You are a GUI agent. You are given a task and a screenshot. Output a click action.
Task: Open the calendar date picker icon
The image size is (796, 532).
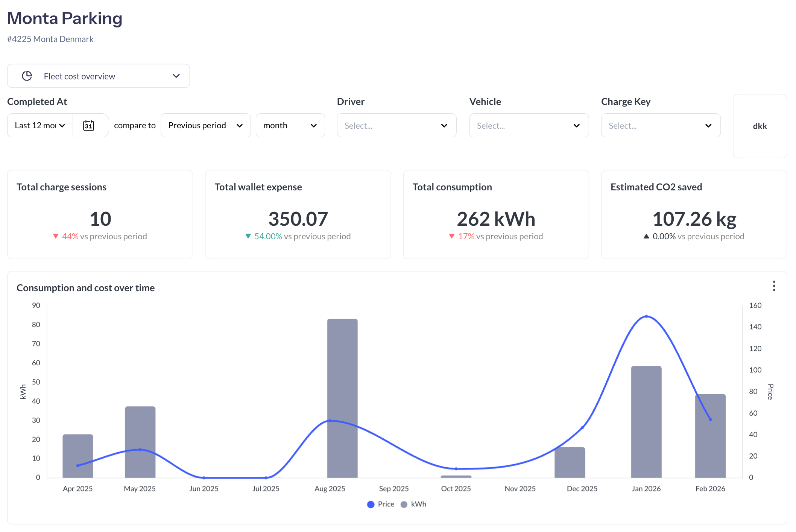tap(88, 125)
